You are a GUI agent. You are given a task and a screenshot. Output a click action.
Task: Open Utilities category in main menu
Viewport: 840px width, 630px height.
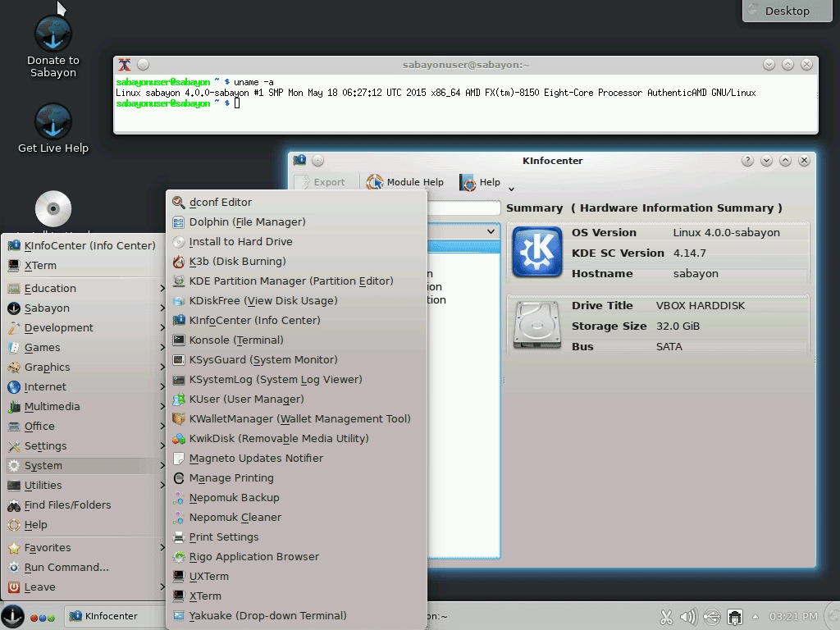coord(85,486)
